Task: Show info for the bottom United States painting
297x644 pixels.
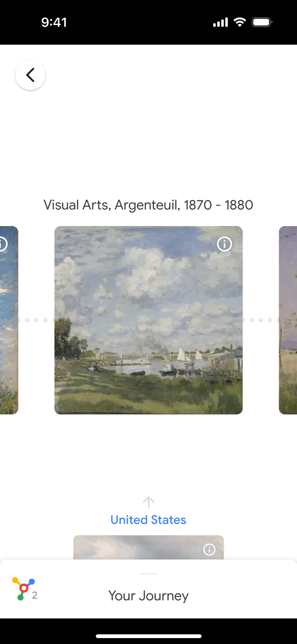Action: click(209, 549)
